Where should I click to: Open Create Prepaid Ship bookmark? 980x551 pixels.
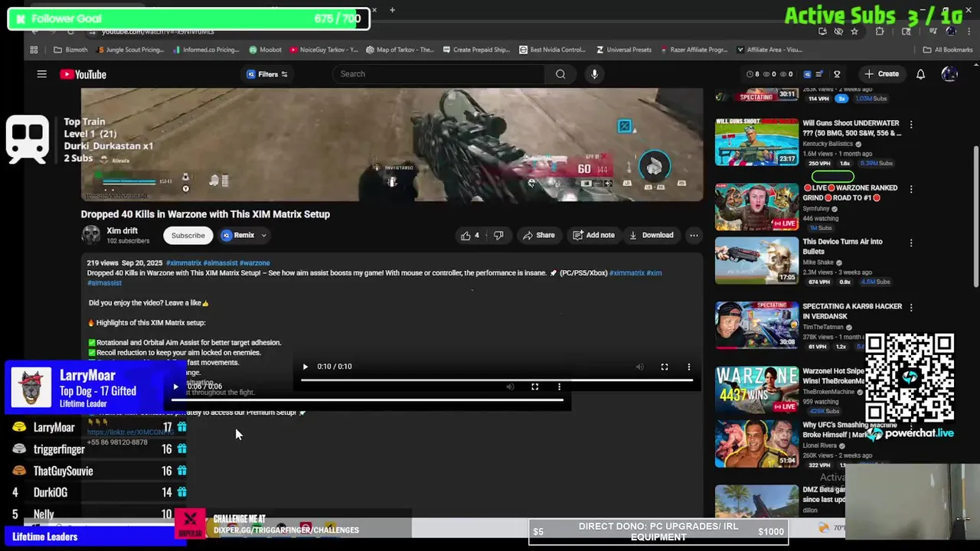coord(475,50)
